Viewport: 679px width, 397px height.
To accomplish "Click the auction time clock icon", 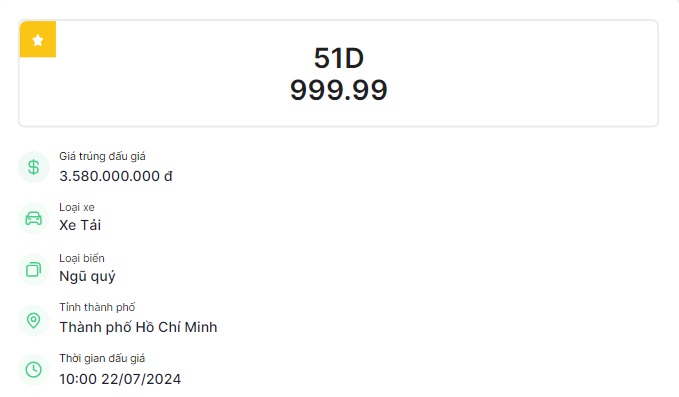I will coord(33,370).
